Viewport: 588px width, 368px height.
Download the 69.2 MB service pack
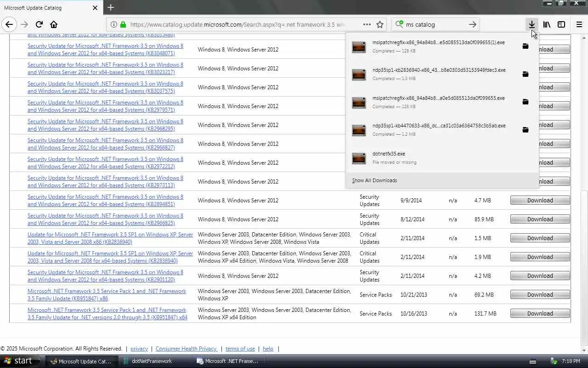tap(540, 295)
